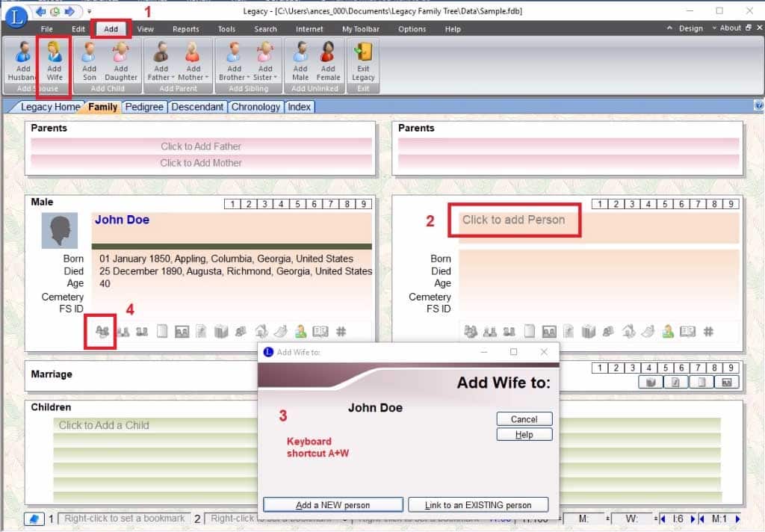Click the green history icon between arrows

pyautogui.click(x=55, y=10)
